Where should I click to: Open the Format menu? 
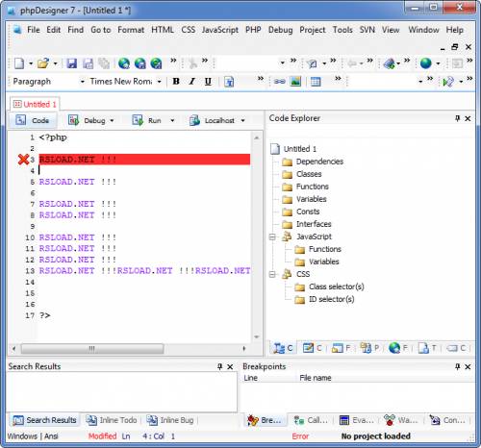point(131,30)
